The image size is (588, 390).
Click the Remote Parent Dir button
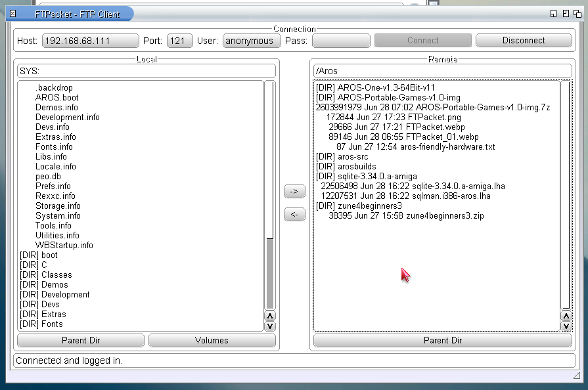[x=443, y=340]
